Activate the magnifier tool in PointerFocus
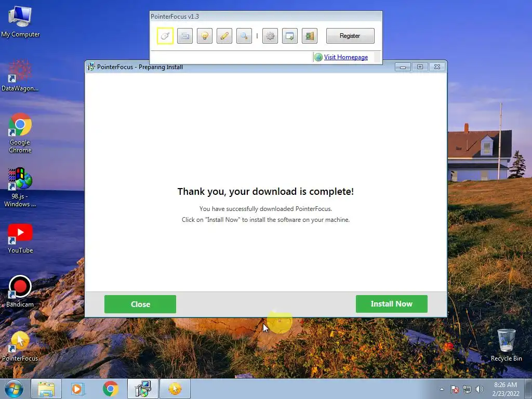Screen dimensions: 532x399 (x=244, y=36)
